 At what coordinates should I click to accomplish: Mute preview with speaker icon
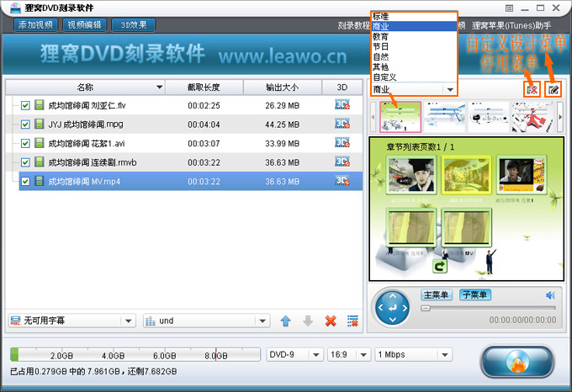(550, 295)
